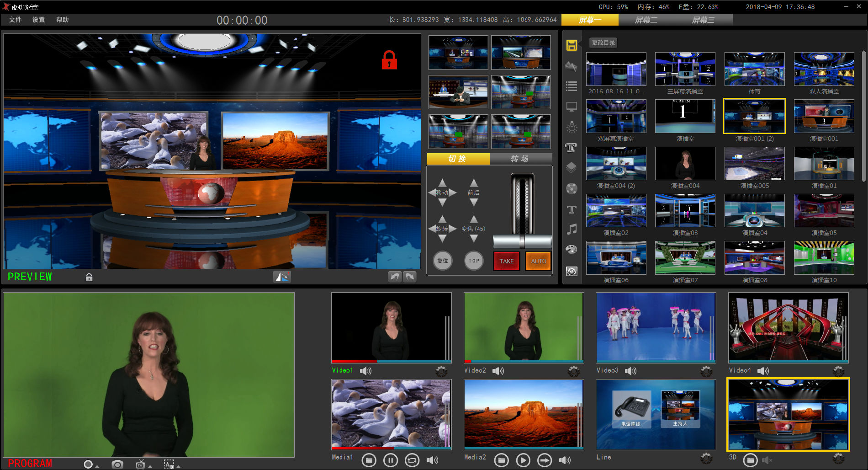Switch to the 转场 tab
The height and width of the screenshot is (470, 868).
(520, 159)
